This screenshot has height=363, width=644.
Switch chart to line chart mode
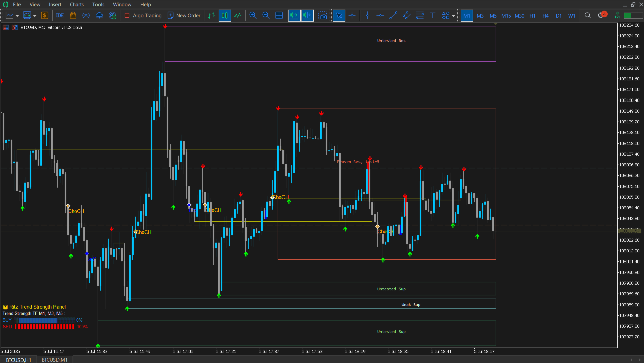(x=238, y=16)
